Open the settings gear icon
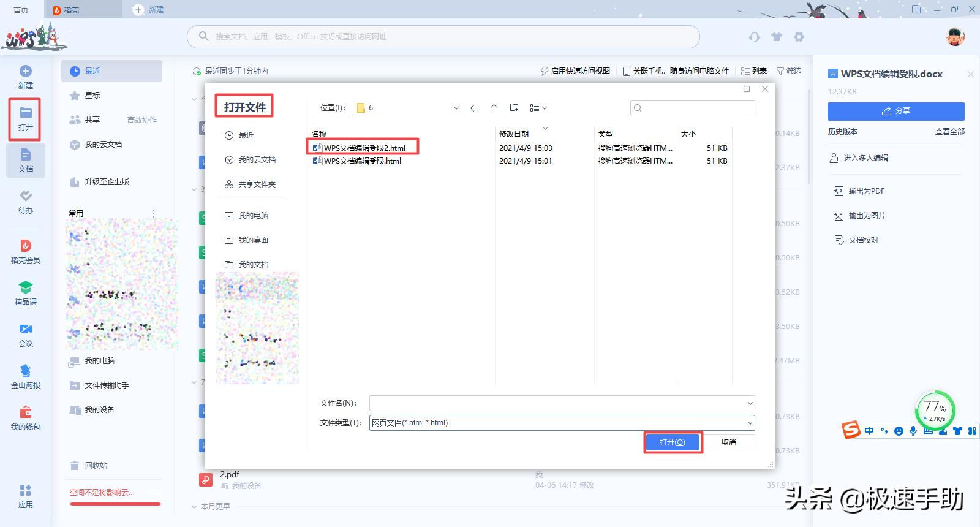The height and width of the screenshot is (527, 980). coord(799,37)
